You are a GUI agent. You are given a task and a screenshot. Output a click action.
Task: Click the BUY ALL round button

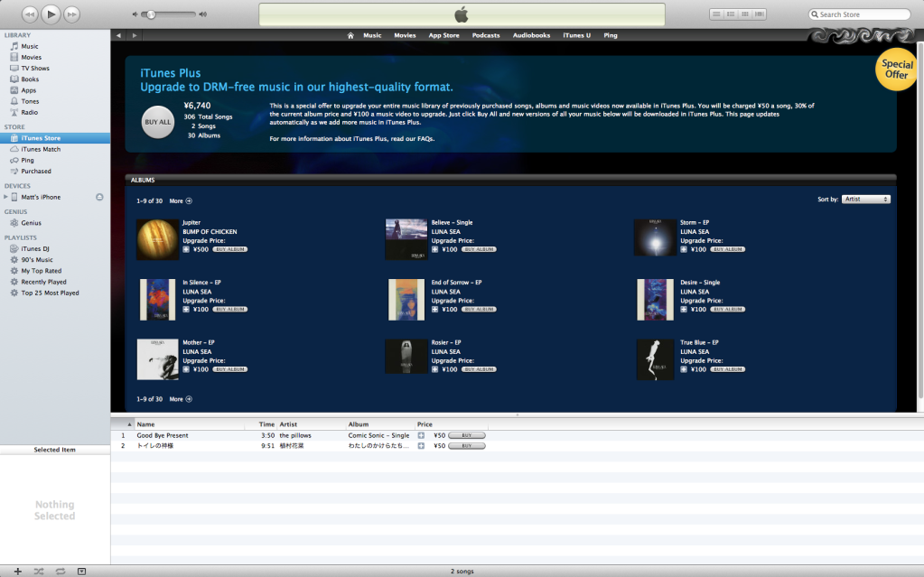point(158,122)
